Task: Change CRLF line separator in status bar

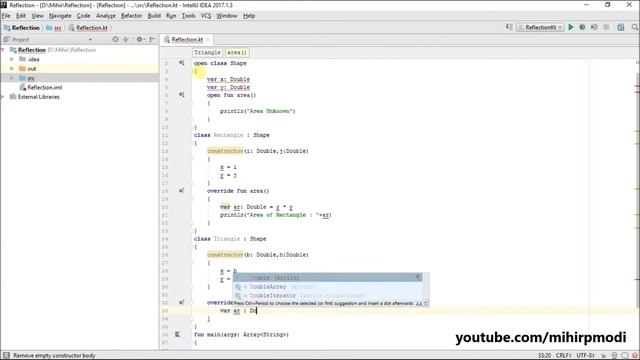Action: [563, 356]
